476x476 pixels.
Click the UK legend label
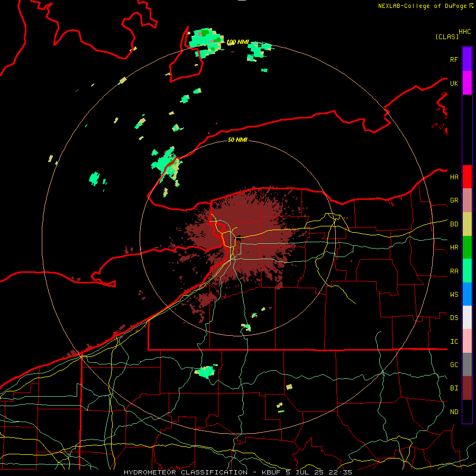coord(454,83)
